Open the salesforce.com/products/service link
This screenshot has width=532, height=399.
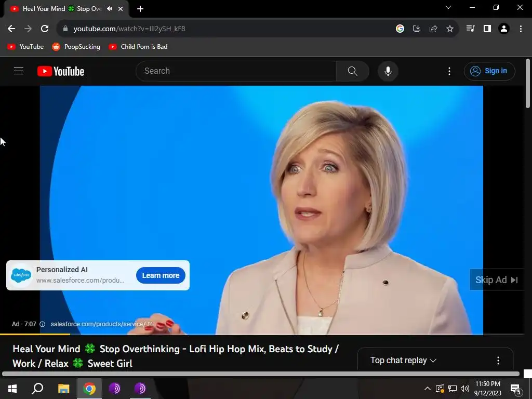[x=101, y=324]
